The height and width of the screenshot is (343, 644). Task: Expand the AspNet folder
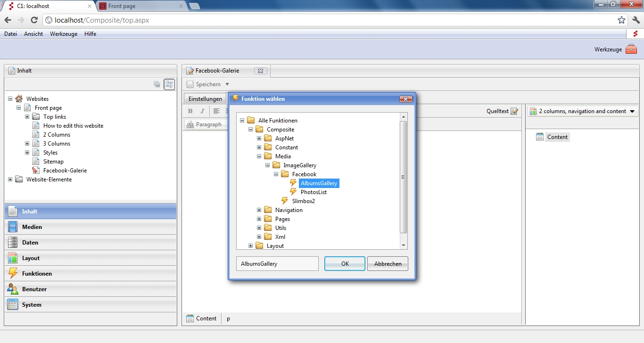pos(259,139)
